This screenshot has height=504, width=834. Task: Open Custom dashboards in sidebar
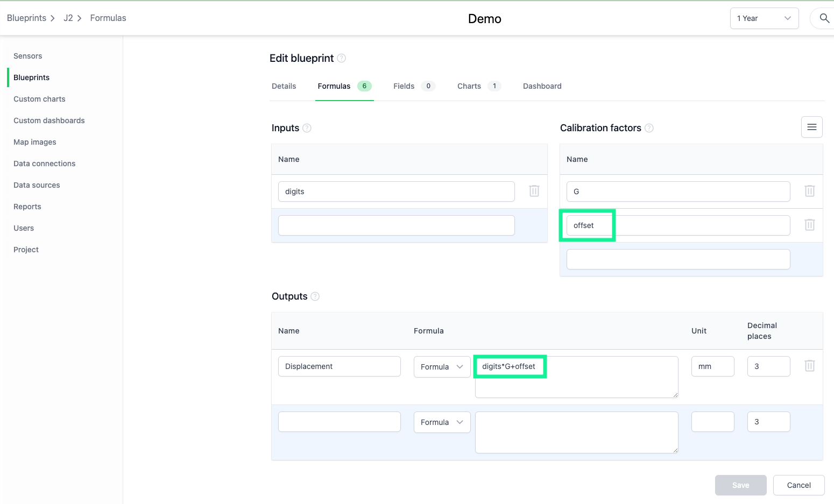[x=49, y=120]
